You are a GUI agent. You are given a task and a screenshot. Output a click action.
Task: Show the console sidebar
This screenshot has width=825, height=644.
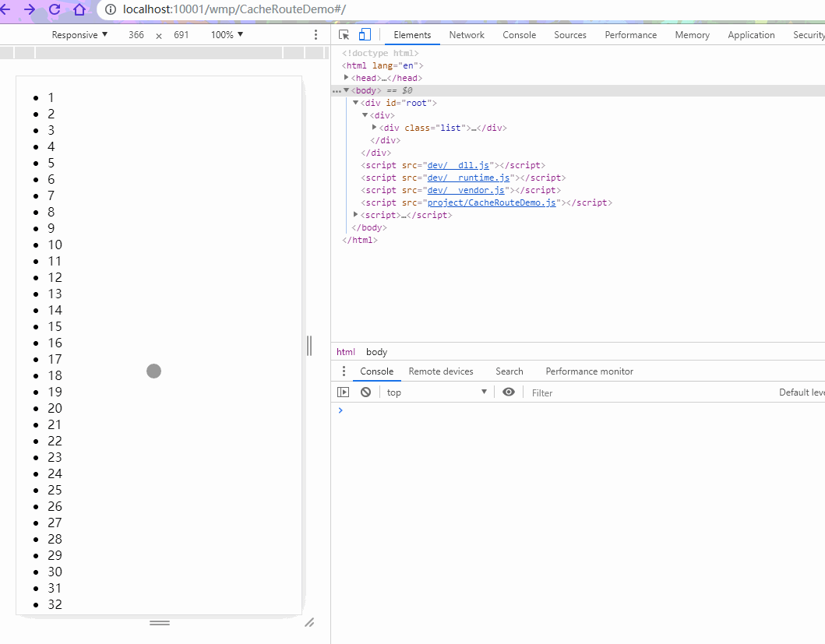tap(343, 391)
